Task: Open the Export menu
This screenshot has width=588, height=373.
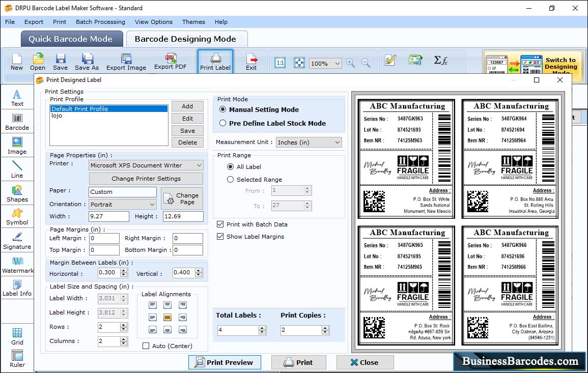Action: click(34, 22)
